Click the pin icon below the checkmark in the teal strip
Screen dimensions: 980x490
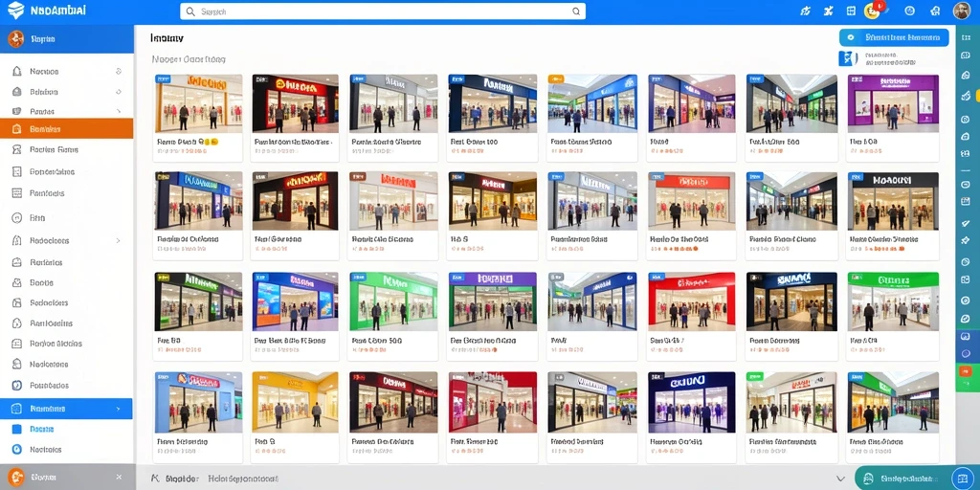point(967,240)
